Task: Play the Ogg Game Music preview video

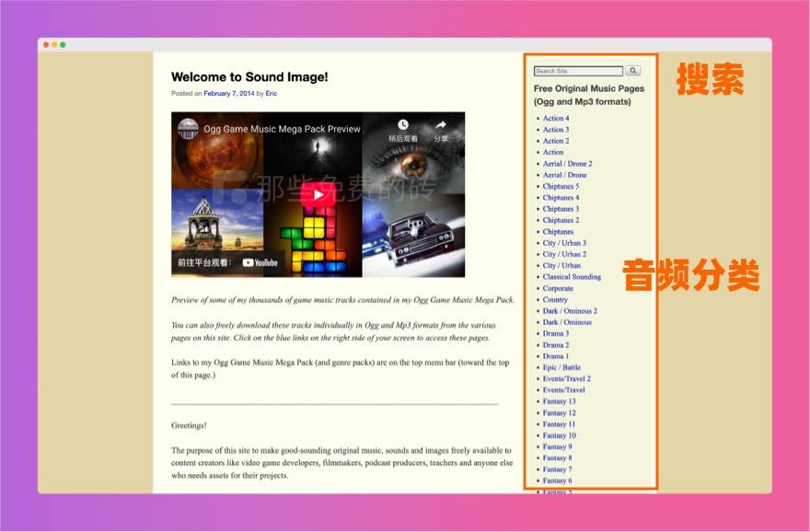Action: [318, 194]
